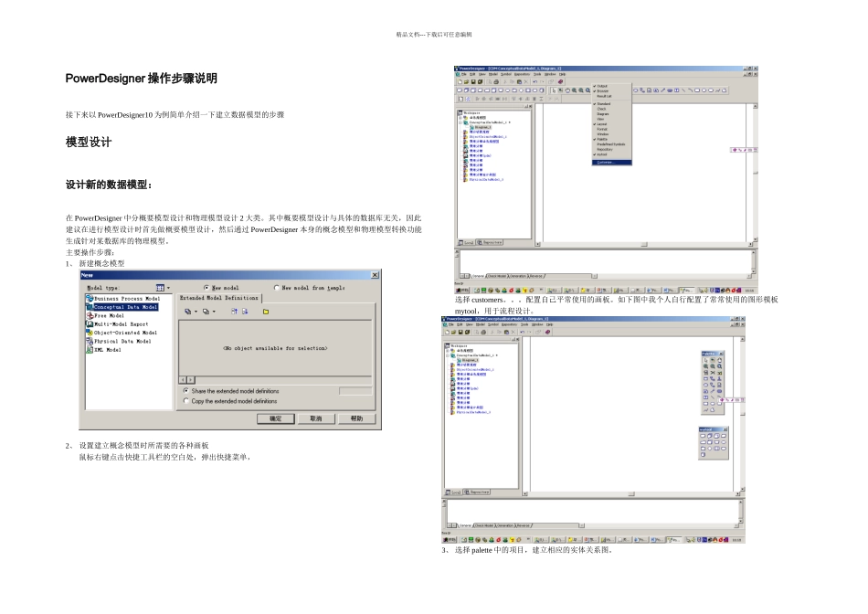Click scroll-right arrow in Extended Model Definitions pane
The width and height of the screenshot is (868, 614).
191,380
